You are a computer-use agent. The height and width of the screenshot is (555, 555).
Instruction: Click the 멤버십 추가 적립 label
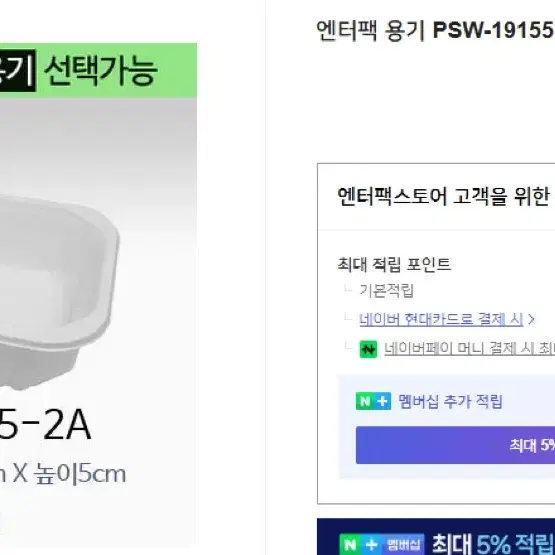[x=450, y=401]
